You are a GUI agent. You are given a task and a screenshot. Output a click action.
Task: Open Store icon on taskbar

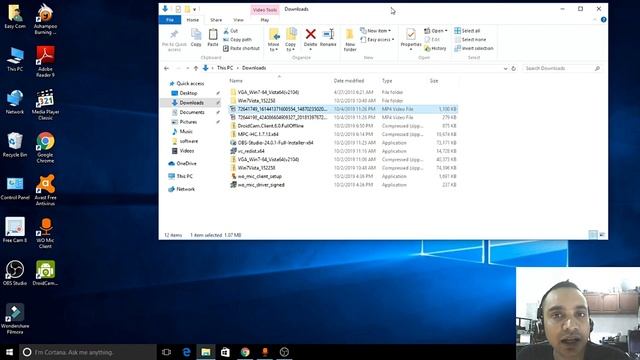tap(225, 352)
